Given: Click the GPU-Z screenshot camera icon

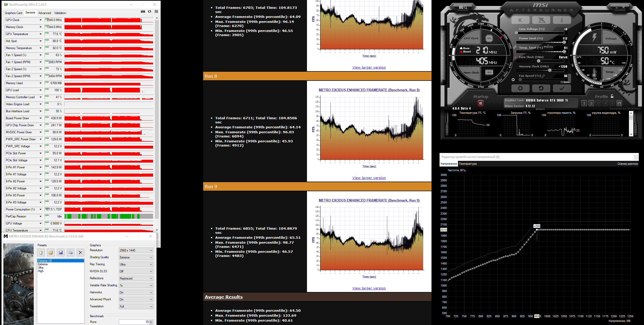Looking at the screenshot, I should tap(143, 11).
